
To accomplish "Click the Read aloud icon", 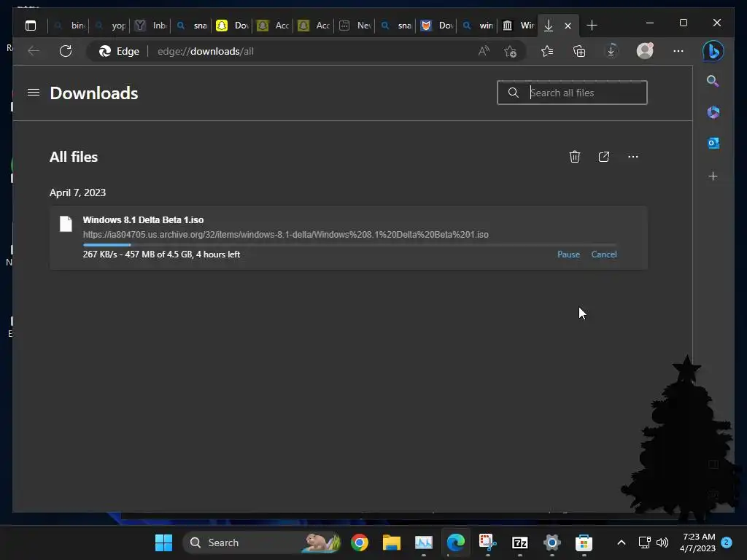I will 484,51.
